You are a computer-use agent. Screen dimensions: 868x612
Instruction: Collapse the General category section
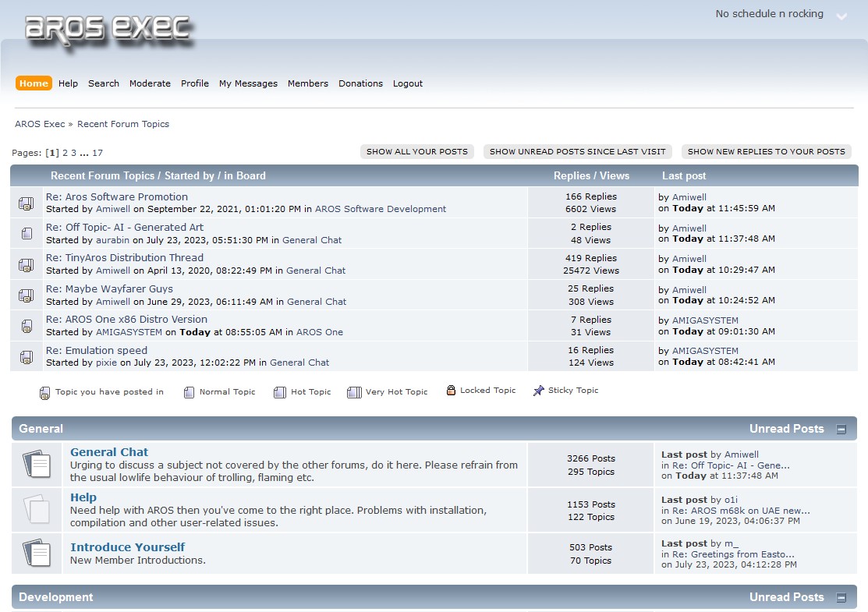tap(841, 429)
